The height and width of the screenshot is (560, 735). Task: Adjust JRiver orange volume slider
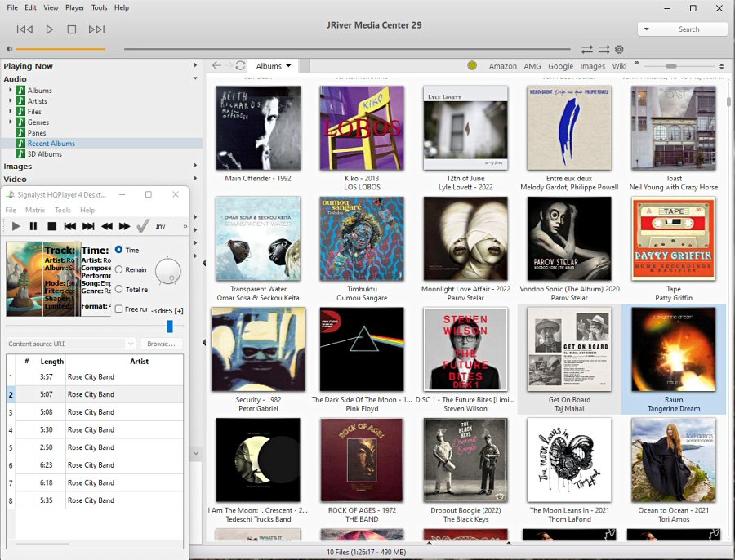pos(60,49)
